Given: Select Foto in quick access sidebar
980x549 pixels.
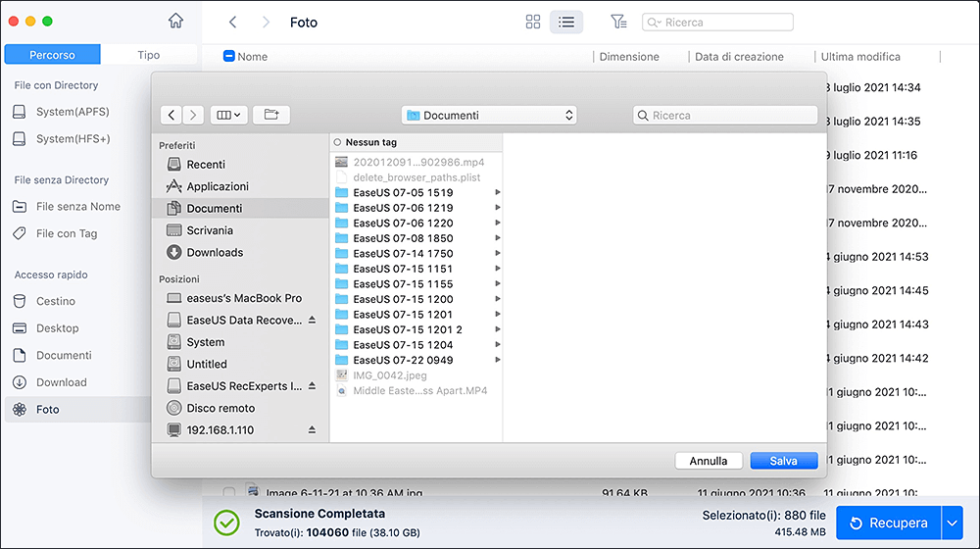Looking at the screenshot, I should click(x=77, y=409).
